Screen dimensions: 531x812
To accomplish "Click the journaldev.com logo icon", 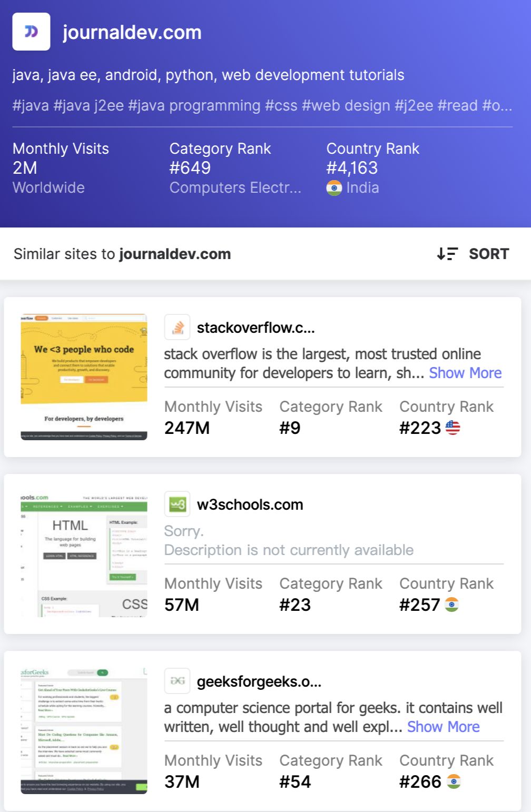I will 31,32.
